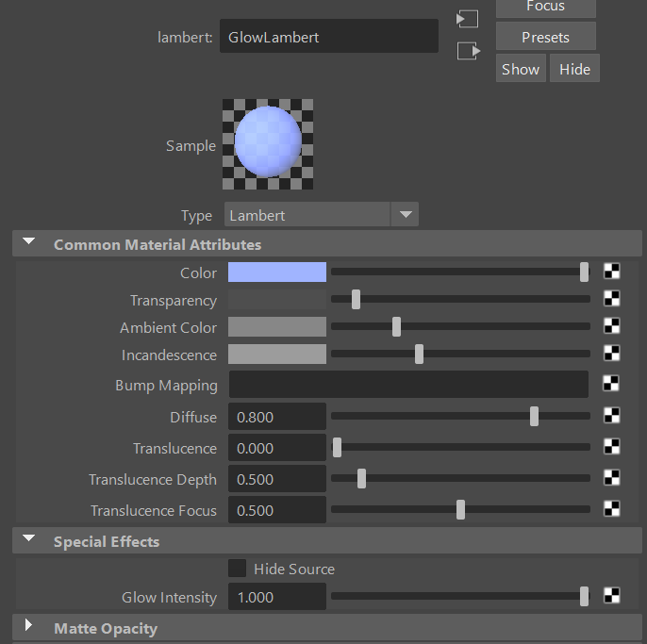
Task: Click the Translucence Depth slider handle
Action: 361,478
